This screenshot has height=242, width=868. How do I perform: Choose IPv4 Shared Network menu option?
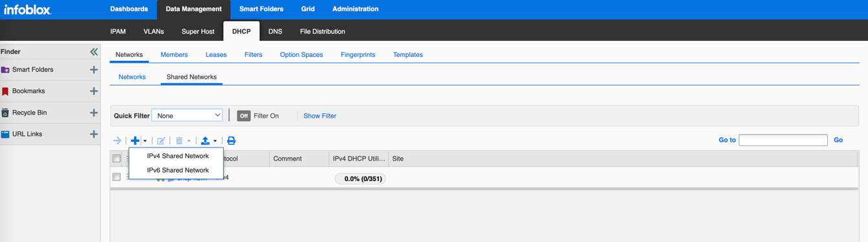click(x=178, y=156)
